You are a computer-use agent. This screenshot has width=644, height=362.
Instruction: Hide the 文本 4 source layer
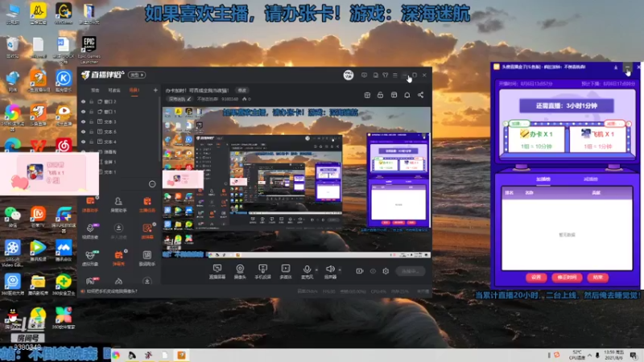click(84, 142)
